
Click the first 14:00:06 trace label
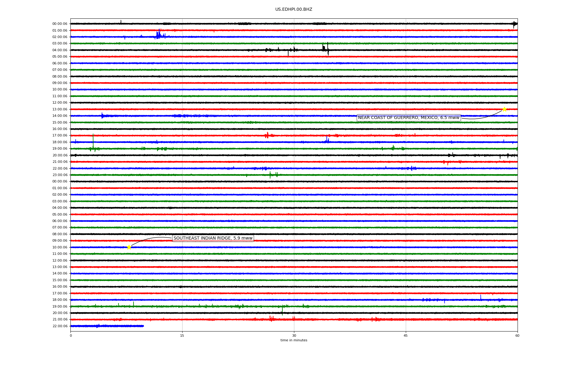pos(60,116)
